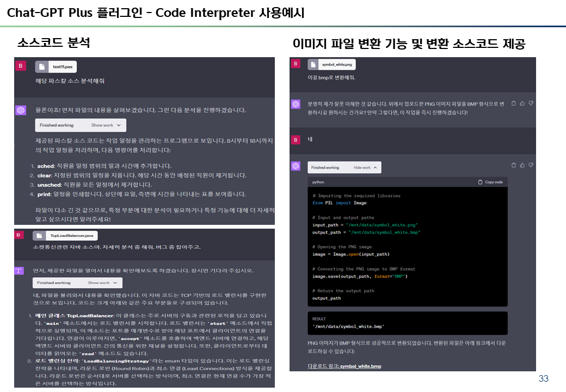This screenshot has height=392, width=566.
Task: Click the user message '이걸 bmp로 변환해줘.'
Action: 331,77
